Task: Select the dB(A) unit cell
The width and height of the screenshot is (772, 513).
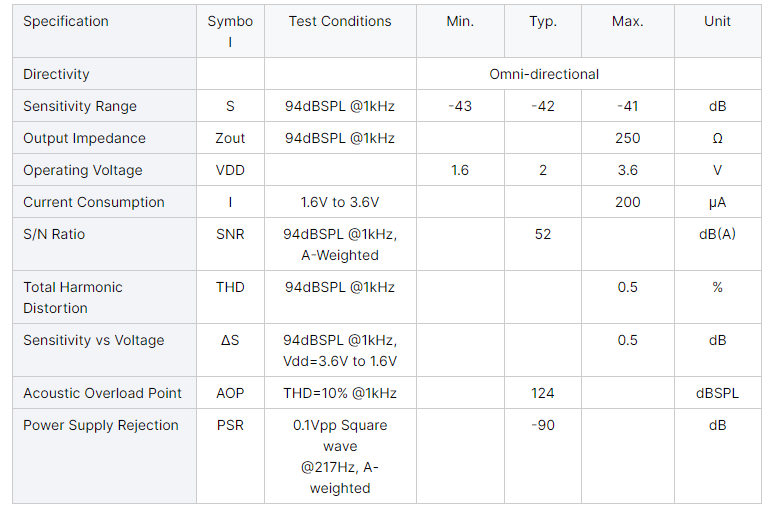Action: coord(717,234)
